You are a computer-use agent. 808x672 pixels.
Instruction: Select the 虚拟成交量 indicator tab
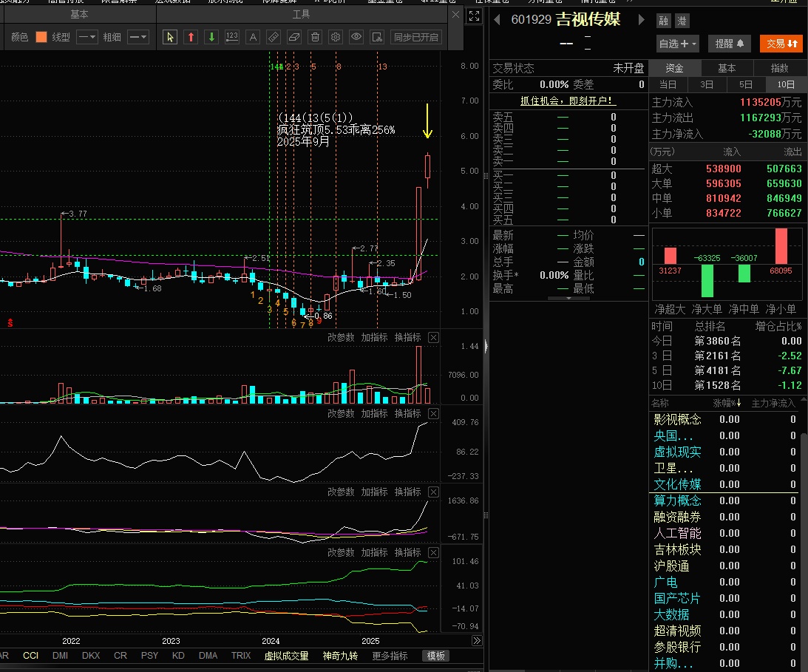(286, 656)
